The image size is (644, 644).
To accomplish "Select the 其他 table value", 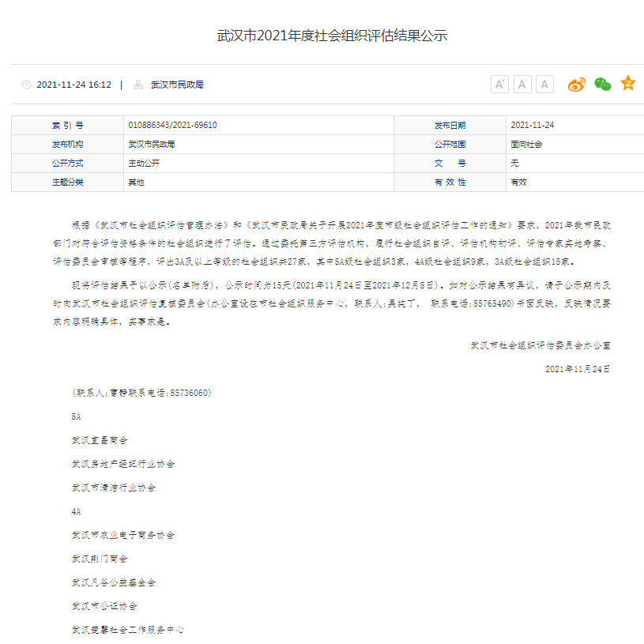I will [136, 182].
